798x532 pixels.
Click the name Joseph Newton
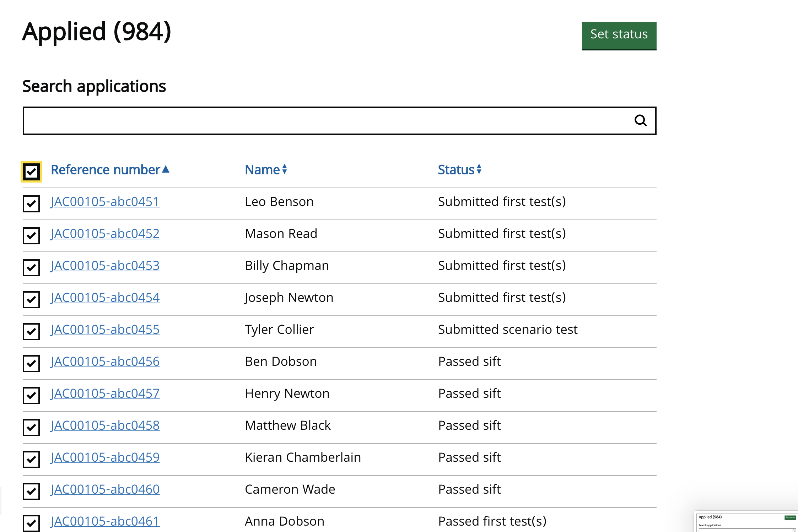click(x=289, y=298)
